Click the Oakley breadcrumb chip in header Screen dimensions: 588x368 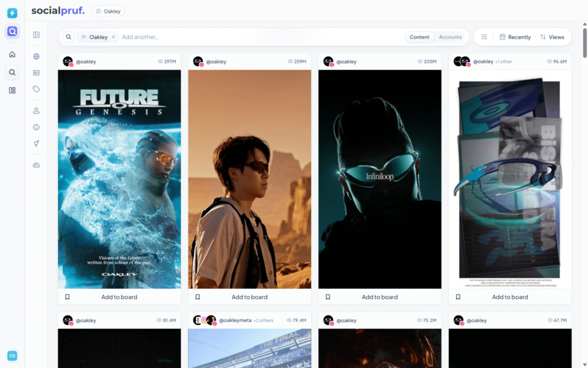(108, 11)
